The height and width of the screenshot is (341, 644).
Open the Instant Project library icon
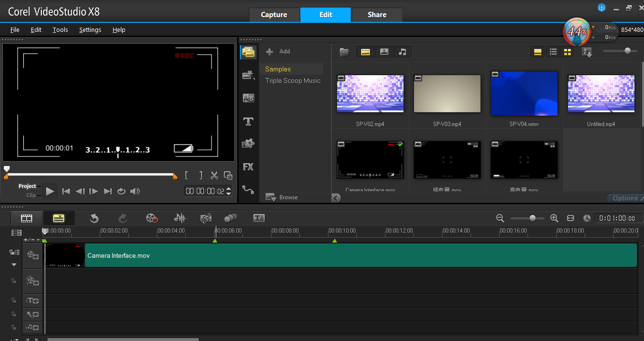(248, 75)
